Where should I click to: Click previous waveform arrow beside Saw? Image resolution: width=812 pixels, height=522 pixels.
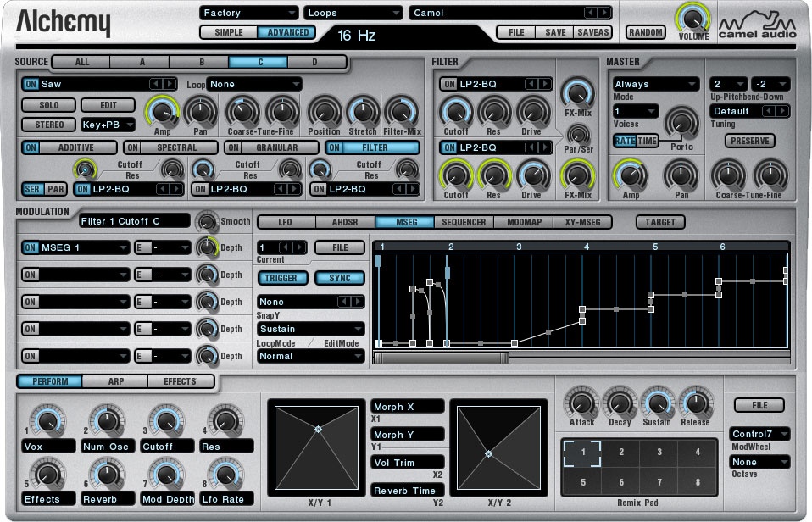(156, 84)
